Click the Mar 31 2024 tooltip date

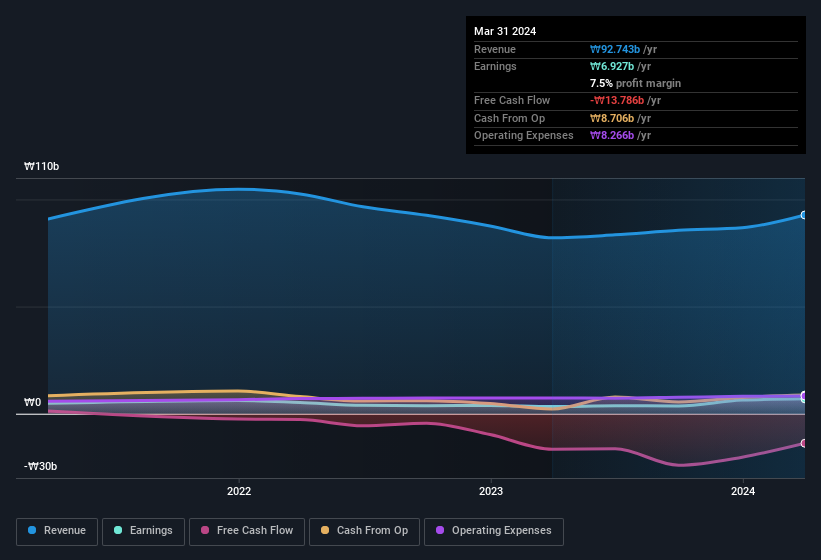505,31
